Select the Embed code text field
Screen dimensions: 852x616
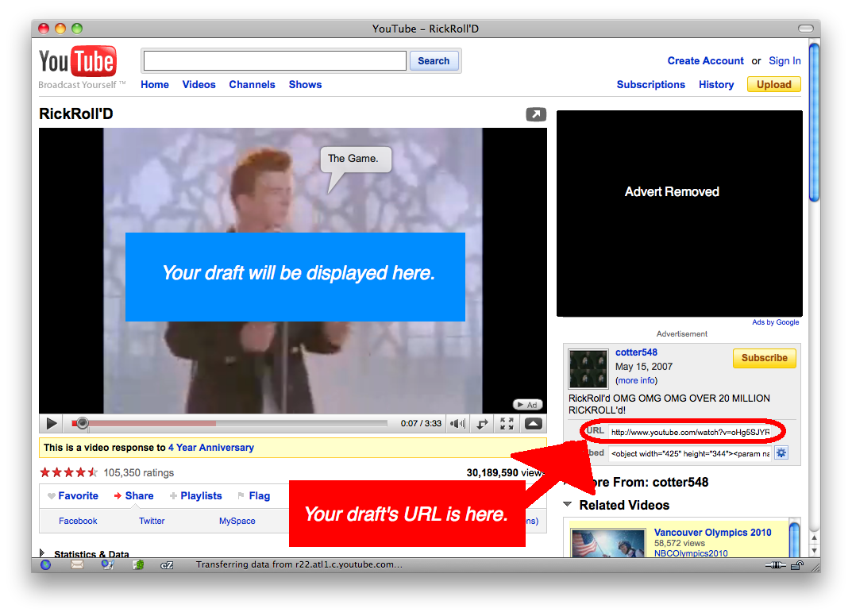tap(690, 453)
